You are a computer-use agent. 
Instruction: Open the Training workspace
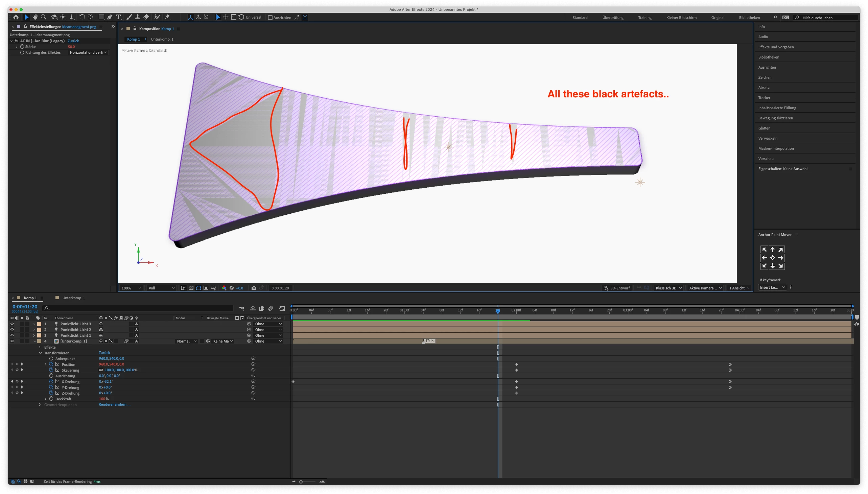pos(644,17)
